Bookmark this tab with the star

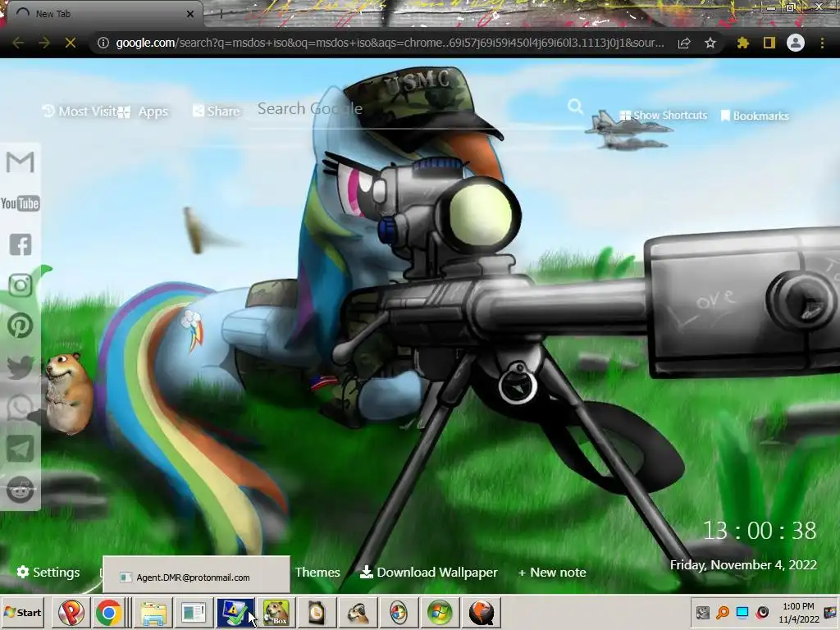710,43
